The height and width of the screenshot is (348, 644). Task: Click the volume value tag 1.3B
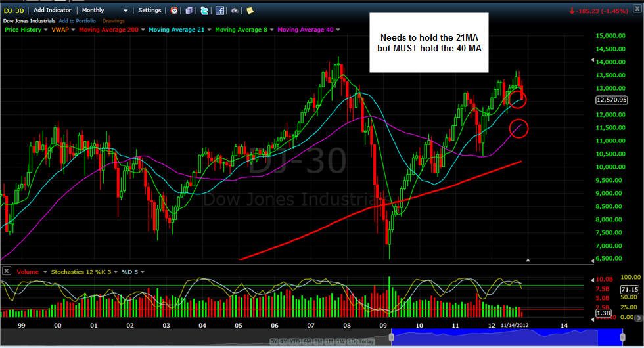pos(603,313)
